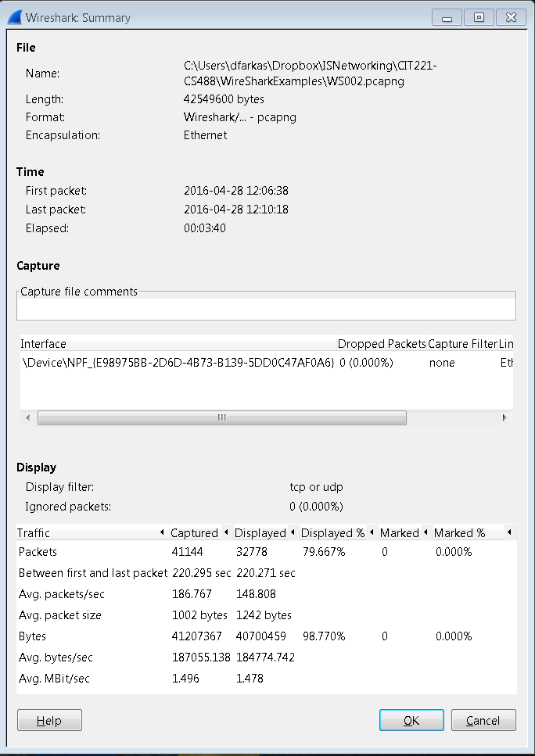Click captured packets value 41144
Screen dimensions: 535x756
point(188,552)
